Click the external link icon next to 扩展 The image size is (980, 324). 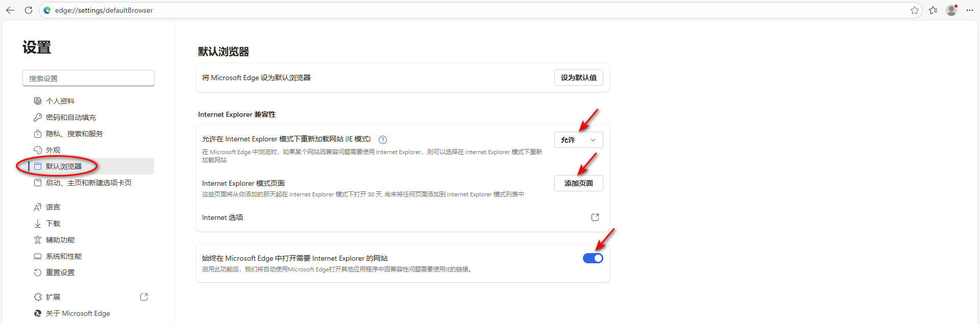click(x=144, y=297)
